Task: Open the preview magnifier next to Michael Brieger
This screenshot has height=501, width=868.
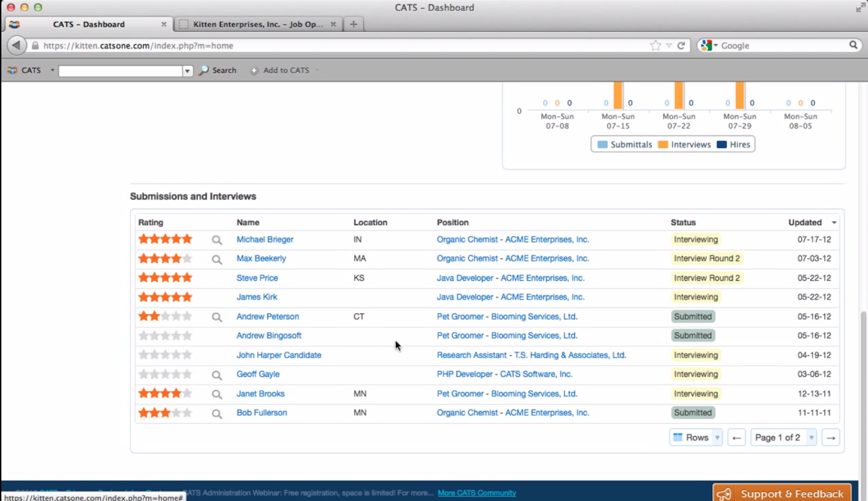Action: (x=216, y=240)
